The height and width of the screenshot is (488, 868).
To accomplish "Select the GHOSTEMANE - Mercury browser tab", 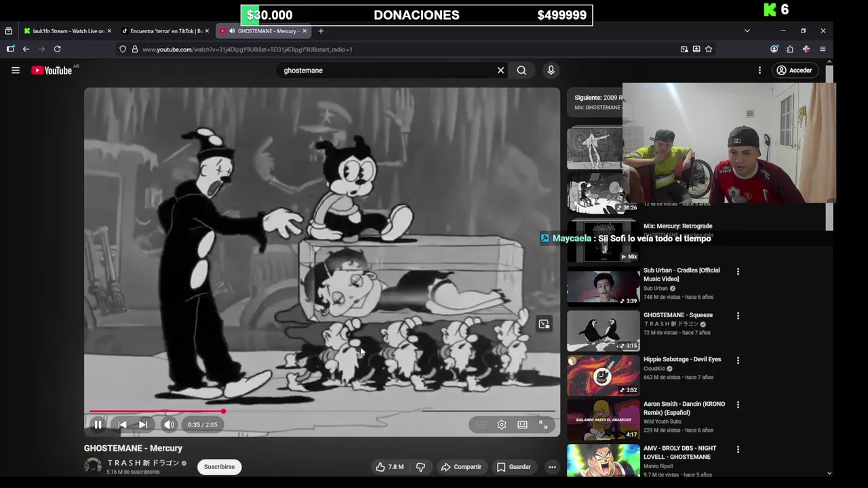I will [263, 31].
